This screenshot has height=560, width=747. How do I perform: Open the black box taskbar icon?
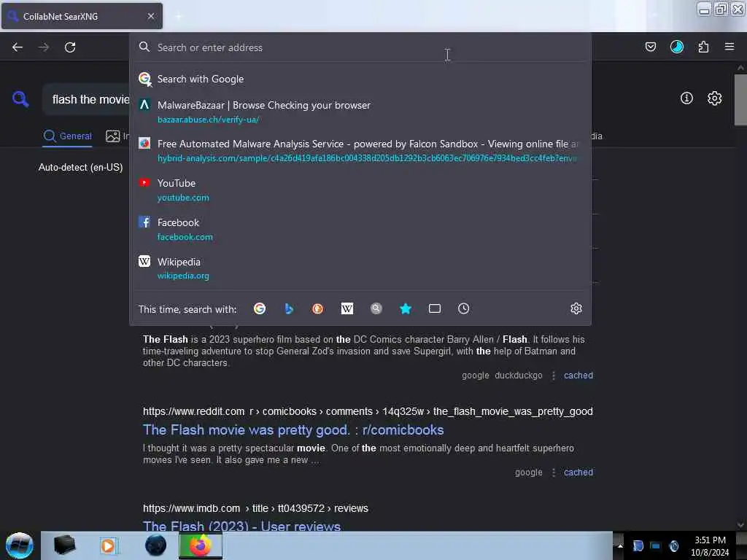65,545
